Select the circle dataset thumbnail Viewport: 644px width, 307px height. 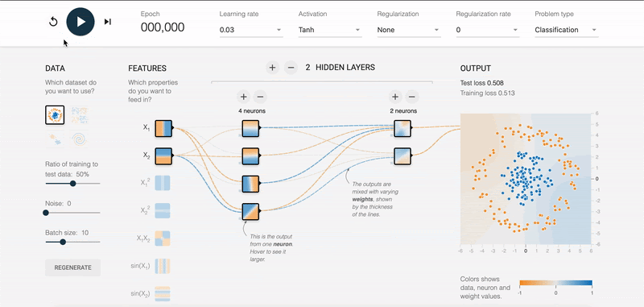(55, 115)
